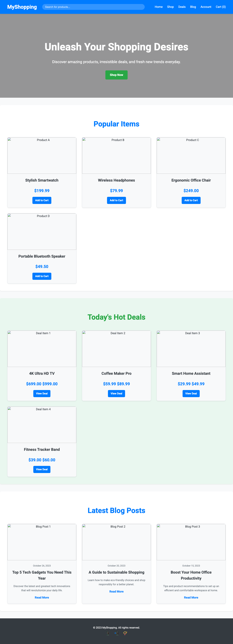This screenshot has height=644, width=233.
Task: Add the Stylish Smartwatch to cart
Action: pyautogui.click(x=42, y=200)
